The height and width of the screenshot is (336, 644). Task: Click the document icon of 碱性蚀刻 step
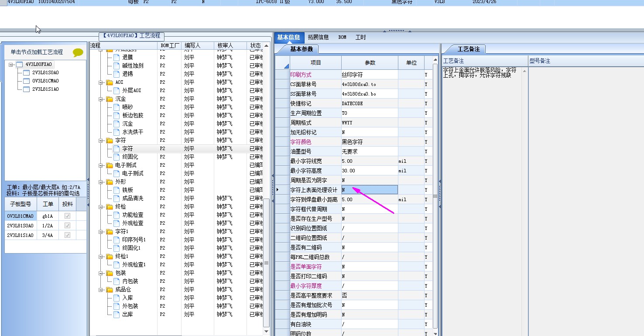pyautogui.click(x=116, y=65)
